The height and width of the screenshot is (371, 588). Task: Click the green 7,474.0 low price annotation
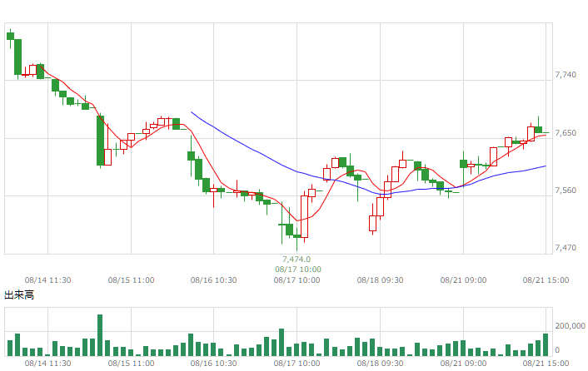296,259
